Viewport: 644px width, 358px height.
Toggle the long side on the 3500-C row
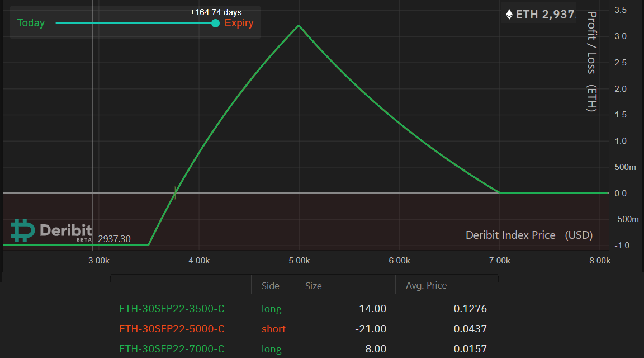coord(271,309)
